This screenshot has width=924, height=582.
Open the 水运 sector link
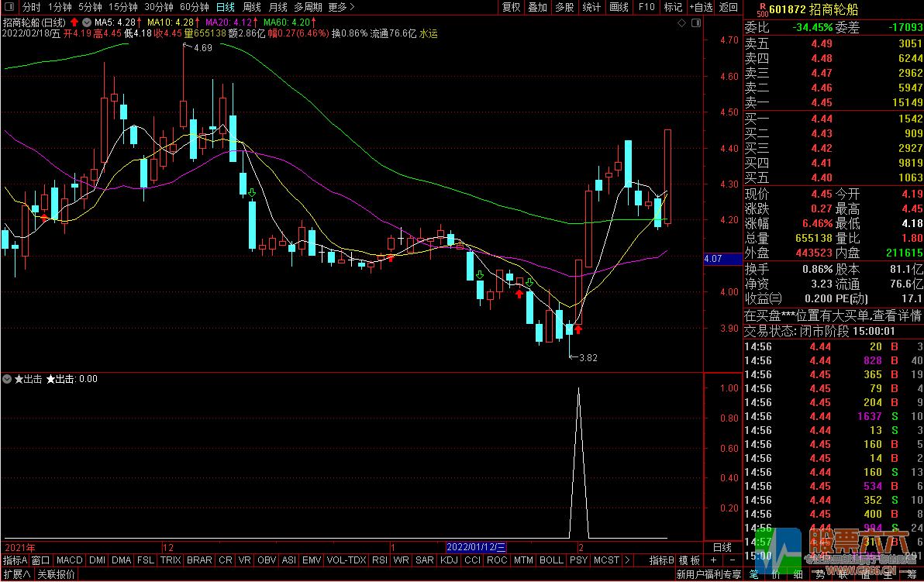(x=429, y=33)
